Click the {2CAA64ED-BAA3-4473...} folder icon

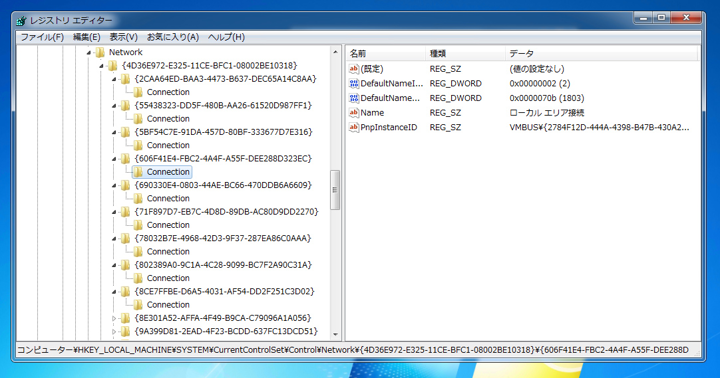click(125, 79)
